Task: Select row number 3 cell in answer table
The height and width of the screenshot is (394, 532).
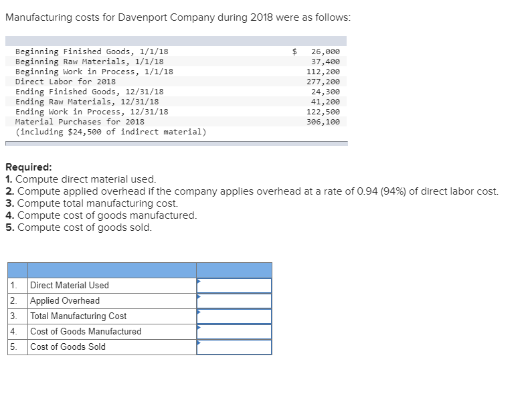Action: pyautogui.click(x=13, y=316)
